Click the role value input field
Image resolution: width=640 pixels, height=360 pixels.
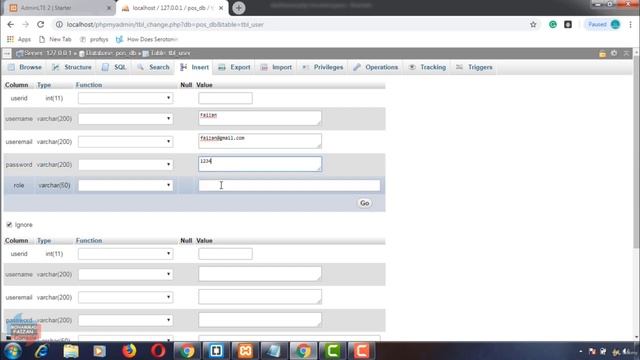[289, 185]
